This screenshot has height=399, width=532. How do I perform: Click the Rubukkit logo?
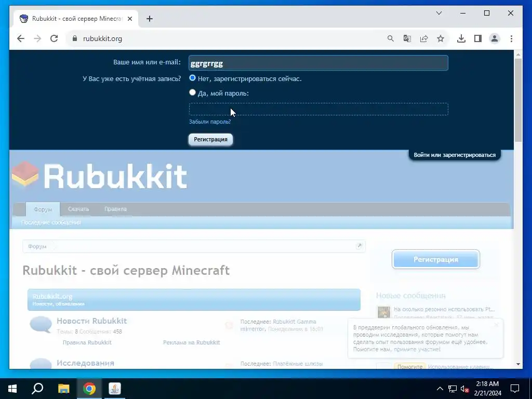(99, 176)
